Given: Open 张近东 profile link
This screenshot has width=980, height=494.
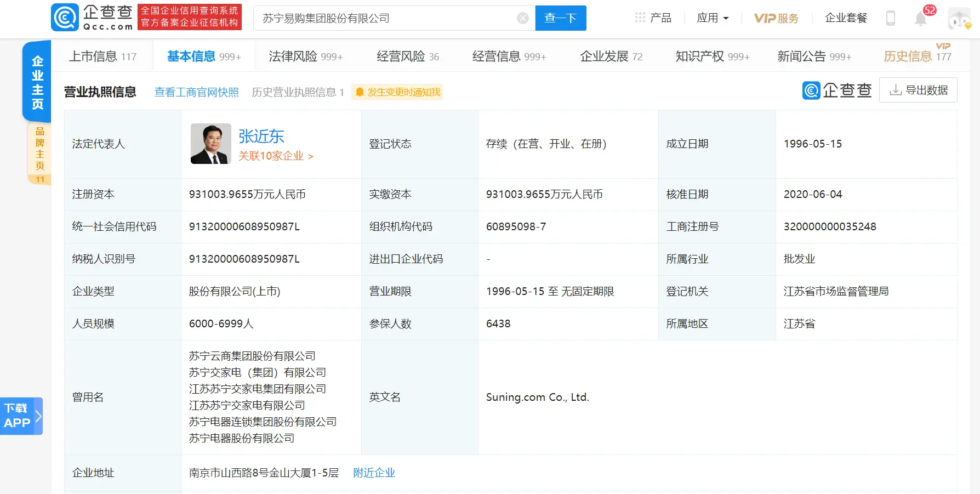Looking at the screenshot, I should [261, 136].
